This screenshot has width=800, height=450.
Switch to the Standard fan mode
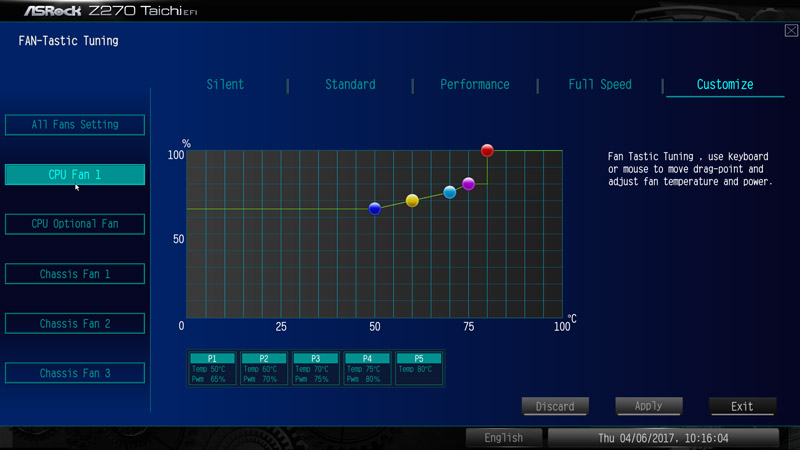350,84
